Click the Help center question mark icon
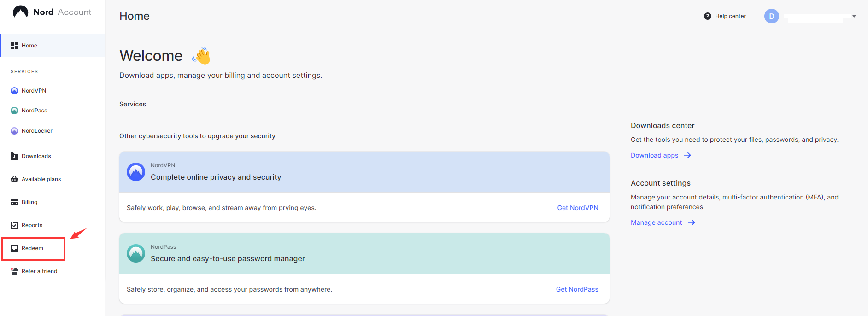This screenshot has width=868, height=316. [x=708, y=16]
